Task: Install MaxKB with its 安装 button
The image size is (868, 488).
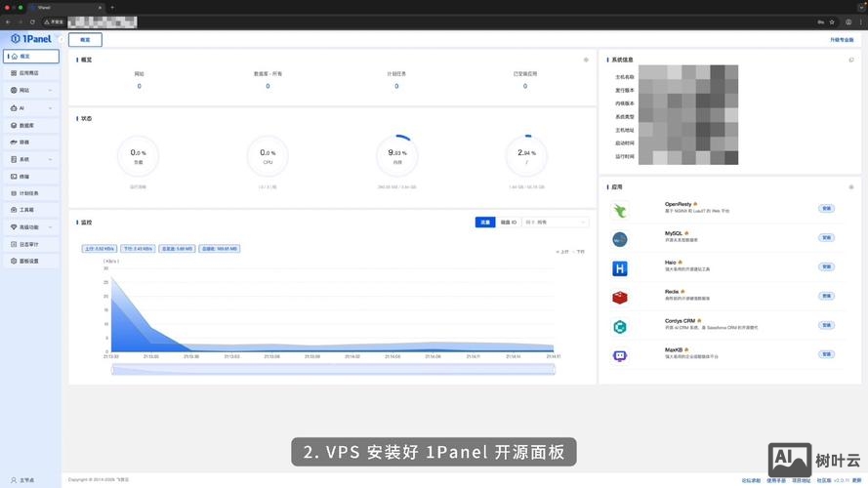Action: [x=826, y=354]
